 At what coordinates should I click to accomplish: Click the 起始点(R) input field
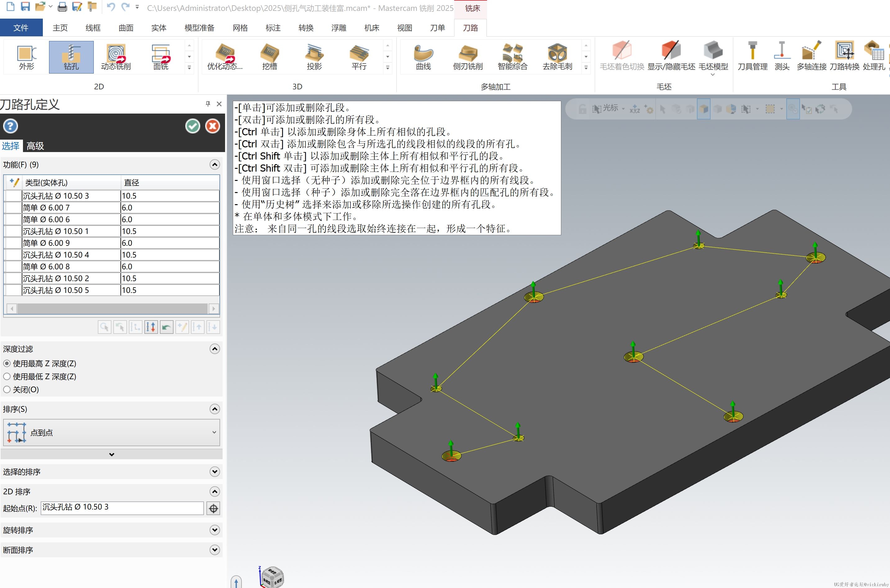point(122,508)
